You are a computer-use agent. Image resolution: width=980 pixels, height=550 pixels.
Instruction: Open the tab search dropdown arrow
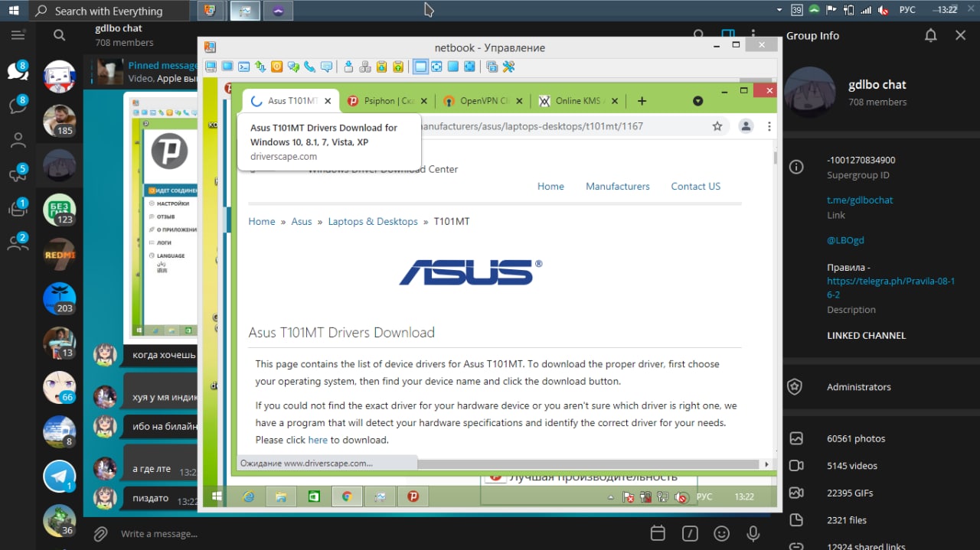pyautogui.click(x=697, y=101)
